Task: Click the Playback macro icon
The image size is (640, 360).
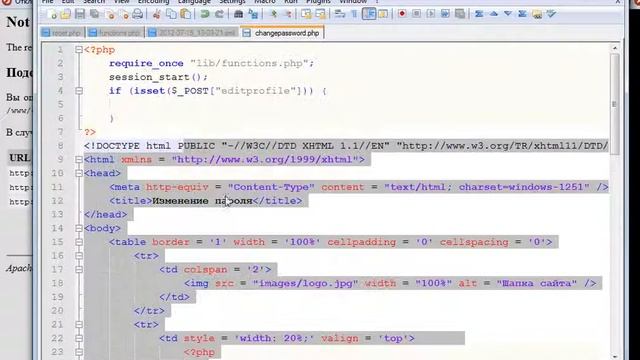Action: (431, 14)
